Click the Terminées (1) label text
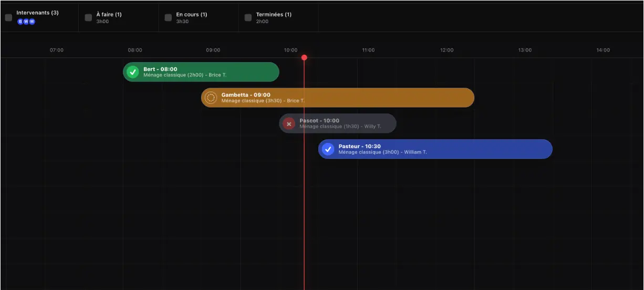Screen dimensions: 644x290 pyautogui.click(x=274, y=14)
